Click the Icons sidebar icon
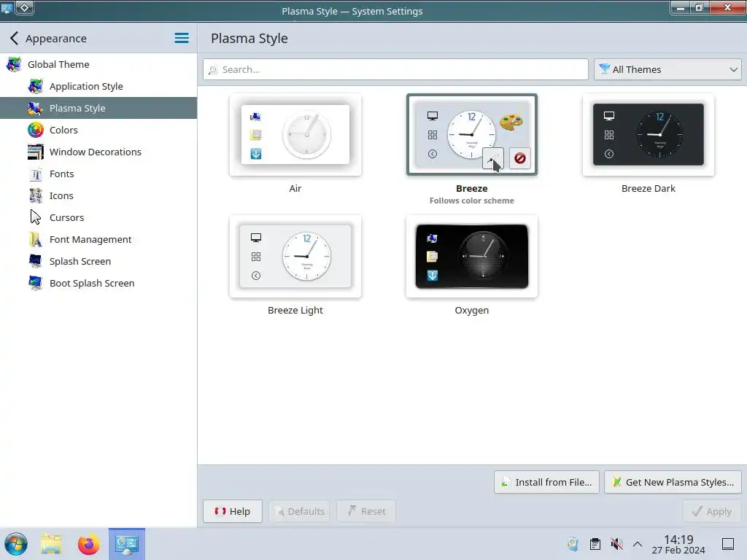Image resolution: width=747 pixels, height=560 pixels. (35, 195)
